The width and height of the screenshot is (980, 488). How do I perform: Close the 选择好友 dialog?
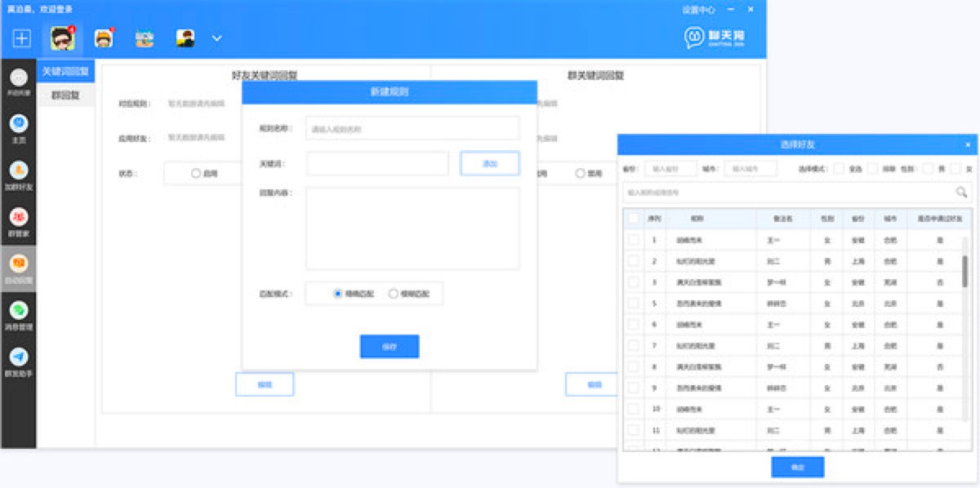tap(968, 144)
